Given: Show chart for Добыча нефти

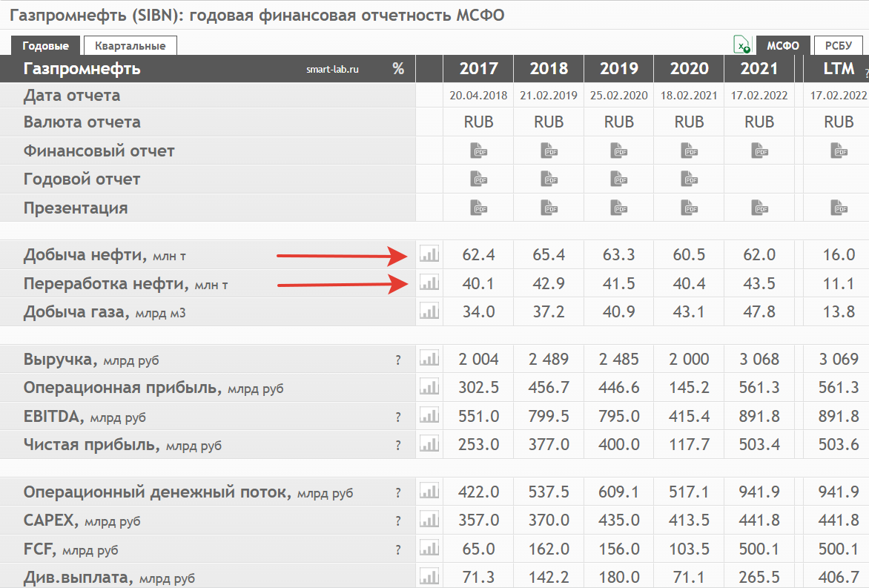Looking at the screenshot, I should pyautogui.click(x=429, y=254).
